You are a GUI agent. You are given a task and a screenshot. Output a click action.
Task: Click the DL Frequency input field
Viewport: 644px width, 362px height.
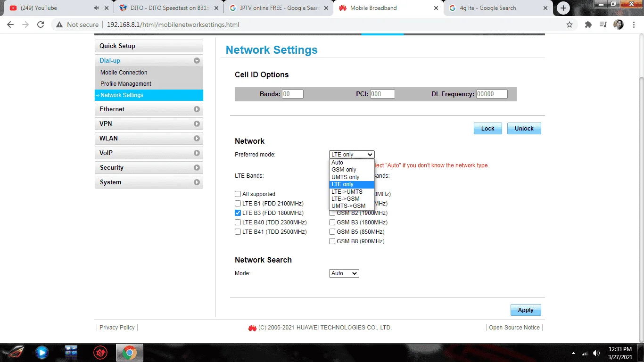coord(492,94)
